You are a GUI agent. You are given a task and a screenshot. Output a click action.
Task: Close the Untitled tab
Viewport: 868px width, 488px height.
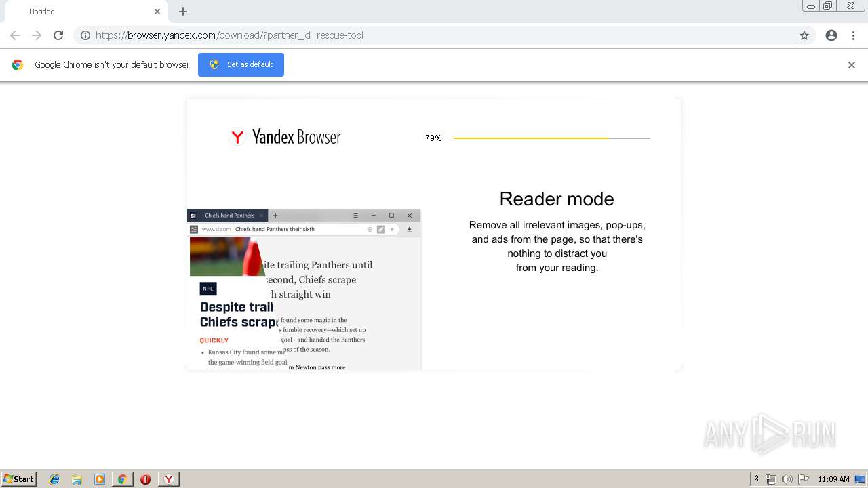(x=157, y=12)
